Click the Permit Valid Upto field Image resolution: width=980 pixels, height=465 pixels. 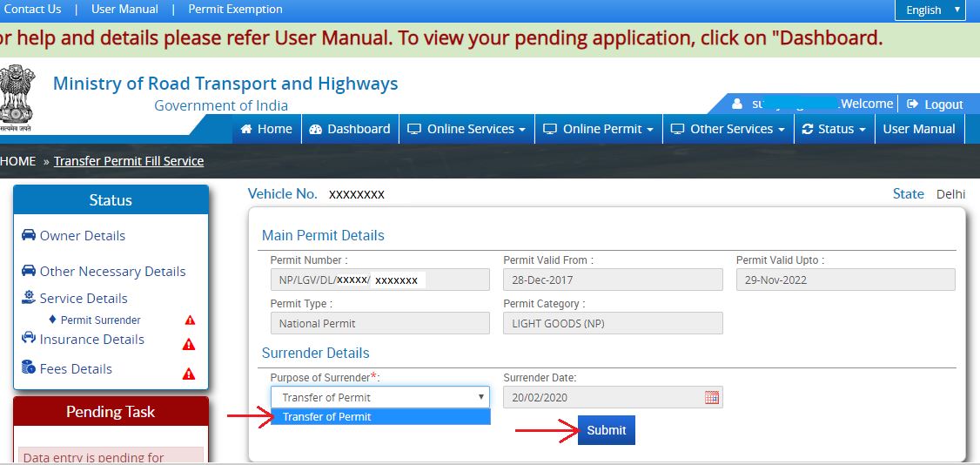[846, 280]
